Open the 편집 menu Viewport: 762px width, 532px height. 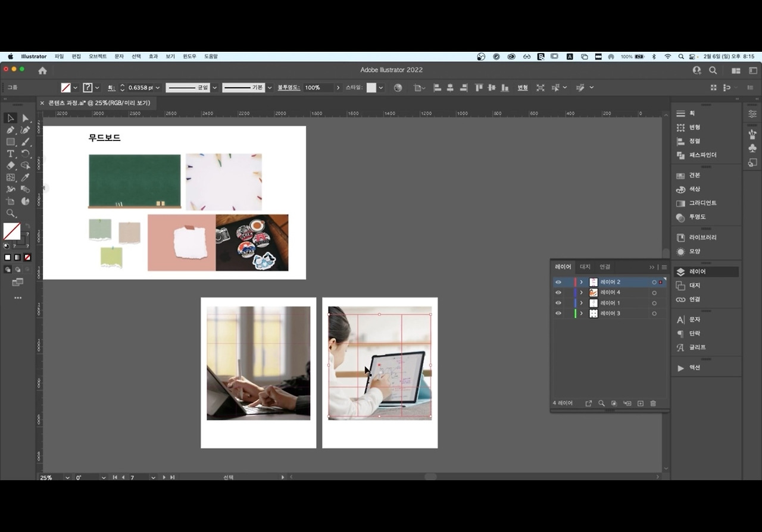click(x=76, y=57)
